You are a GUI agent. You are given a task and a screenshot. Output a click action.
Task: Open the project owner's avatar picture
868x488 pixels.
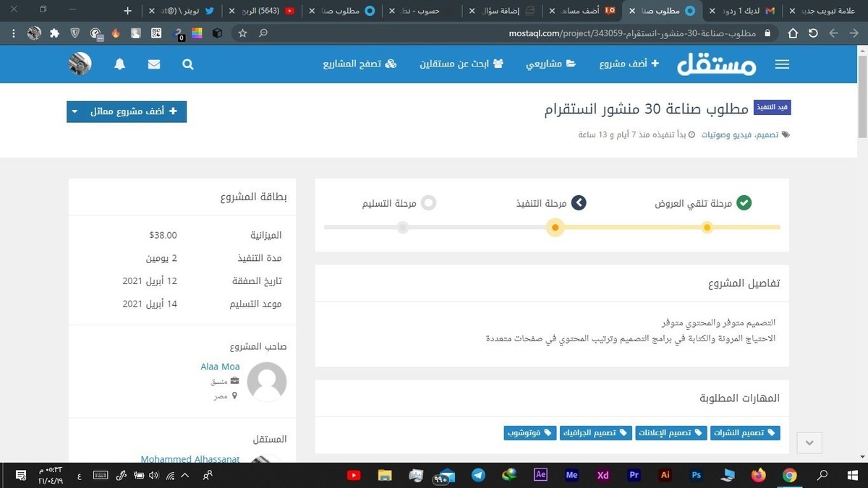click(267, 382)
